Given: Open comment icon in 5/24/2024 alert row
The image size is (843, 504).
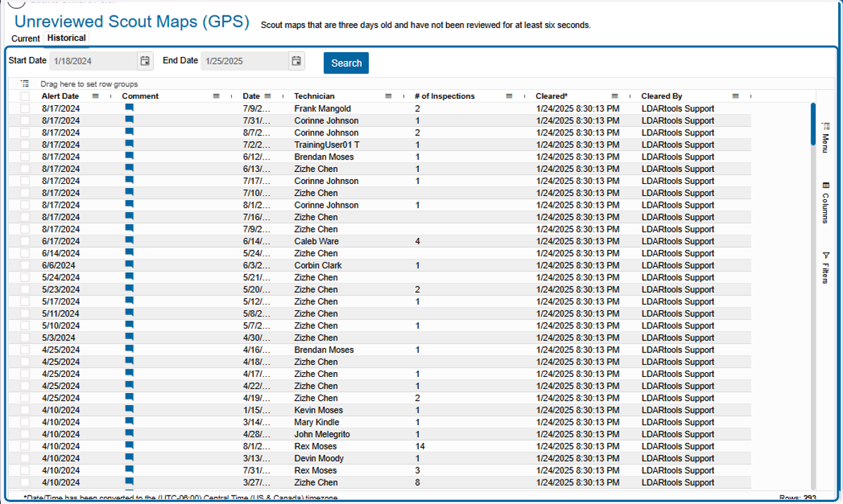Looking at the screenshot, I should pyautogui.click(x=129, y=277).
